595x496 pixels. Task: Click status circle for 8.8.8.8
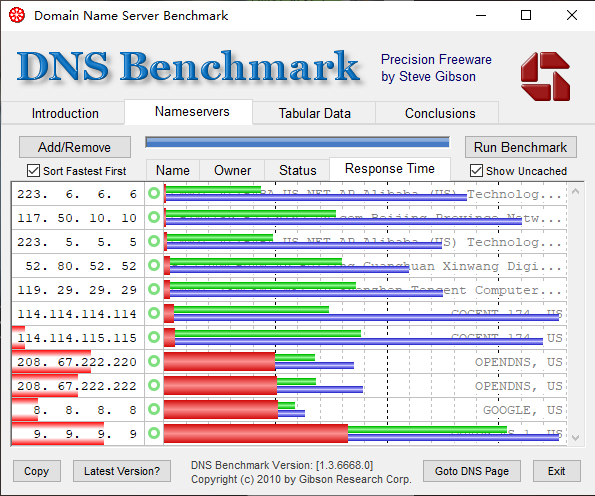pyautogui.click(x=154, y=409)
